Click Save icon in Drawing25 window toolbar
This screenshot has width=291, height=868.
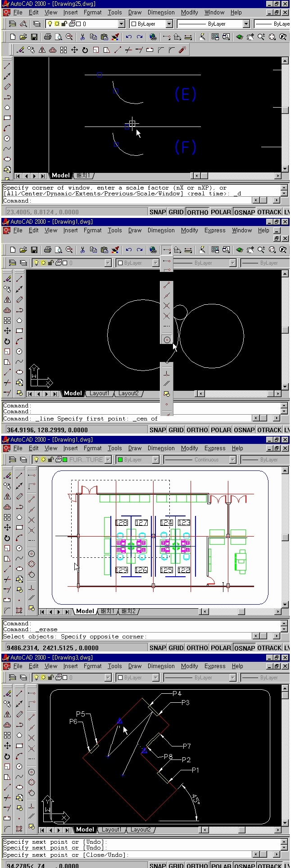(34, 37)
